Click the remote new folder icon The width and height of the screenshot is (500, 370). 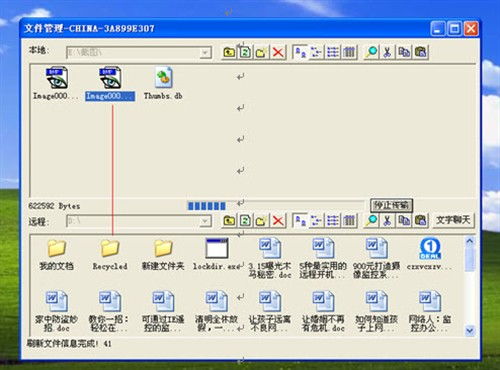click(x=261, y=221)
